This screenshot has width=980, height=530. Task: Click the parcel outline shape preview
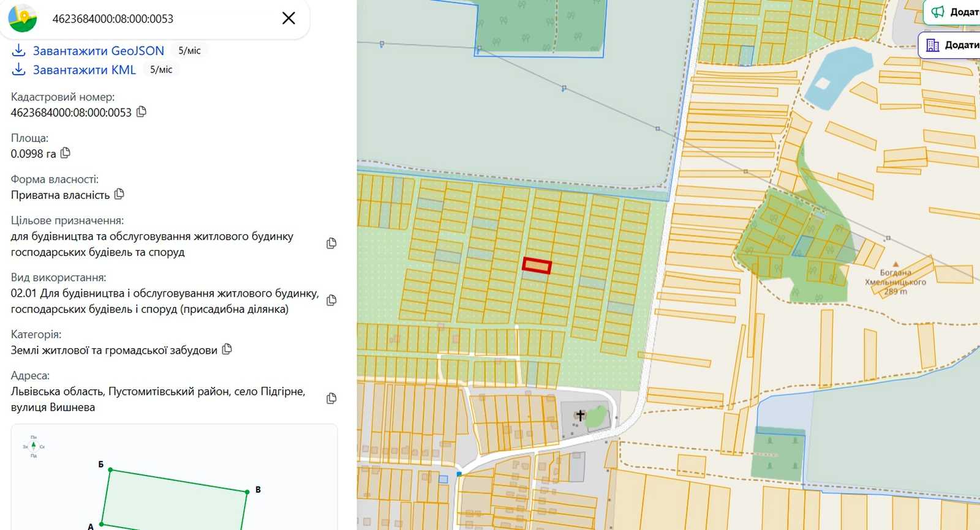175,498
